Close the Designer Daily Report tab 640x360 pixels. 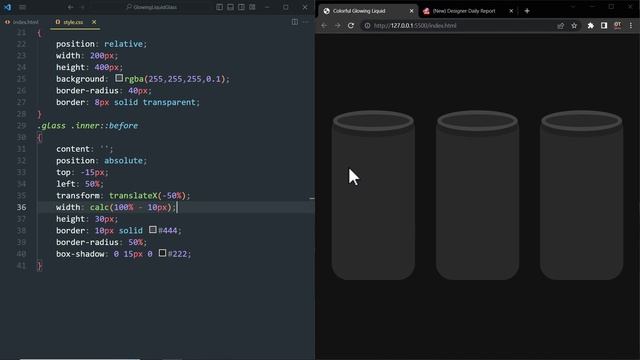click(511, 11)
